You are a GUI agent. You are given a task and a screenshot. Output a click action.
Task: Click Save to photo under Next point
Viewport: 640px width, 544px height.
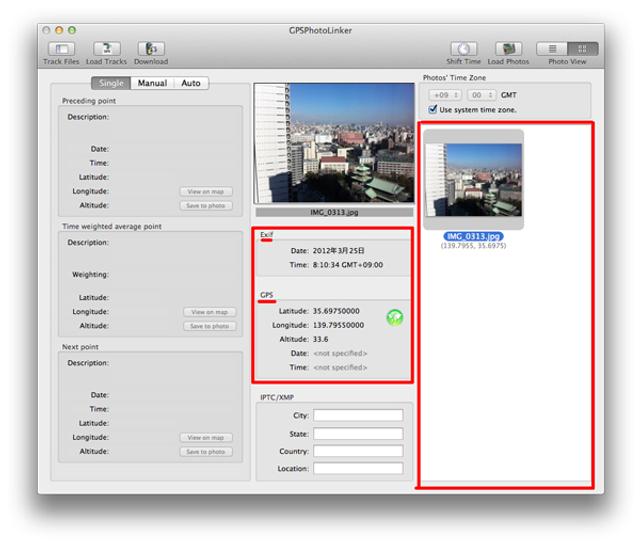click(209, 452)
